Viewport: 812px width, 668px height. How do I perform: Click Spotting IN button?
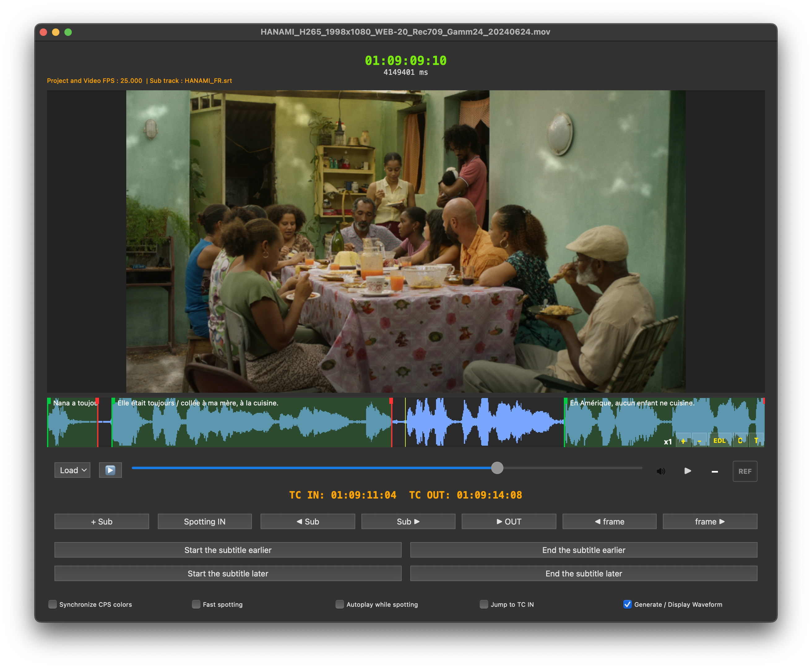(x=205, y=521)
